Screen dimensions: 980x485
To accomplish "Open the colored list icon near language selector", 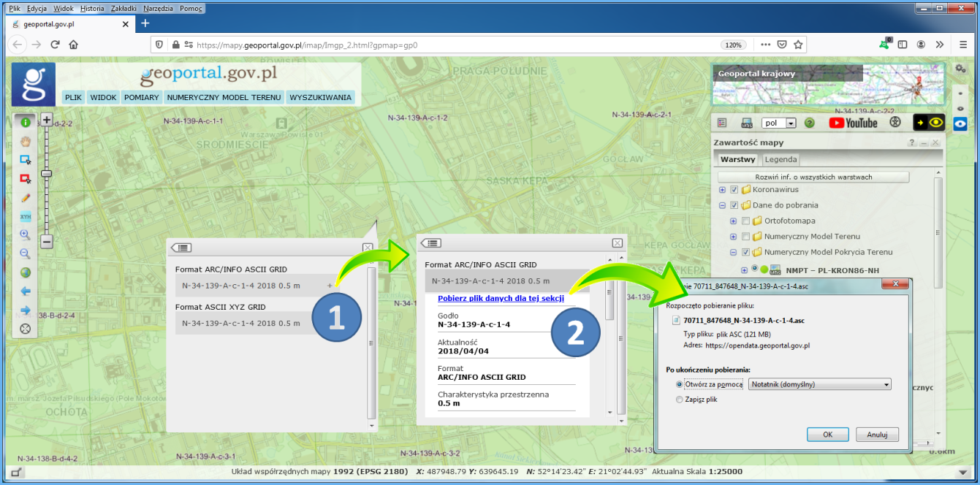I will coord(722,123).
